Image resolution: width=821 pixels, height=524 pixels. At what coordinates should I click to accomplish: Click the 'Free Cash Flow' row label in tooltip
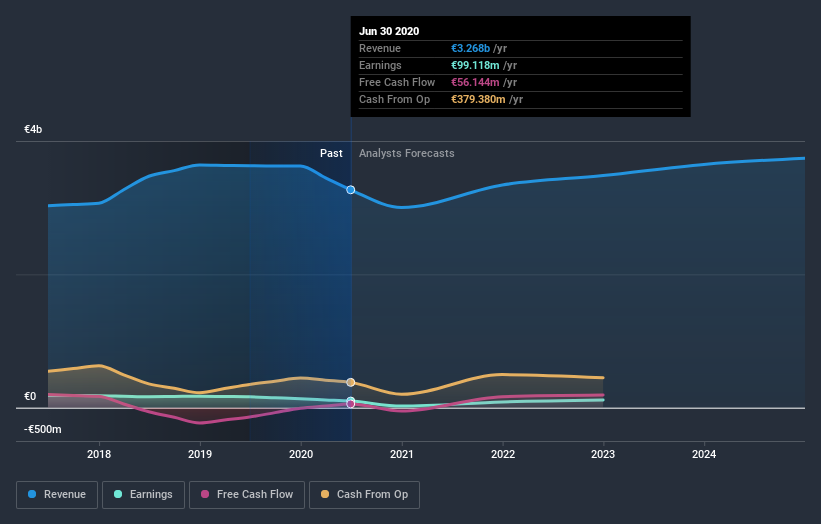[x=397, y=82]
